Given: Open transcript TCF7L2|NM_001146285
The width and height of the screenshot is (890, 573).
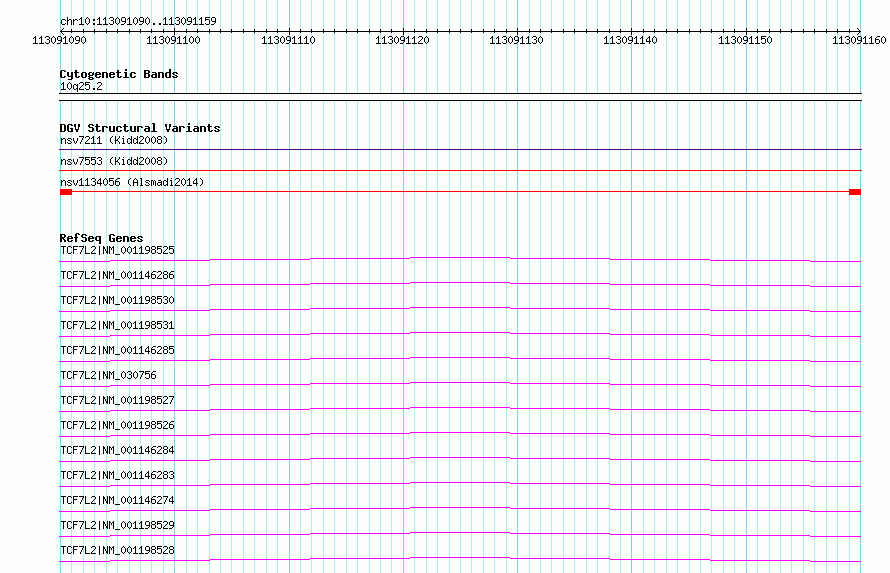Looking at the screenshot, I should tap(117, 350).
